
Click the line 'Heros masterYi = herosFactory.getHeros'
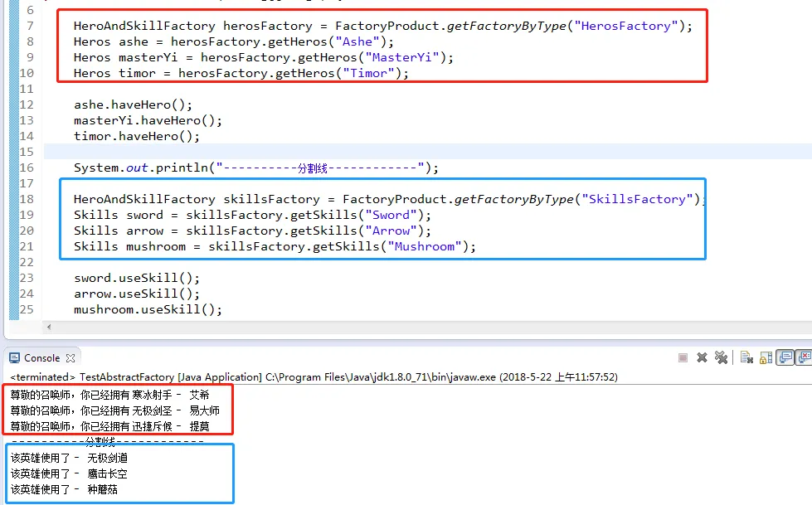tap(263, 57)
